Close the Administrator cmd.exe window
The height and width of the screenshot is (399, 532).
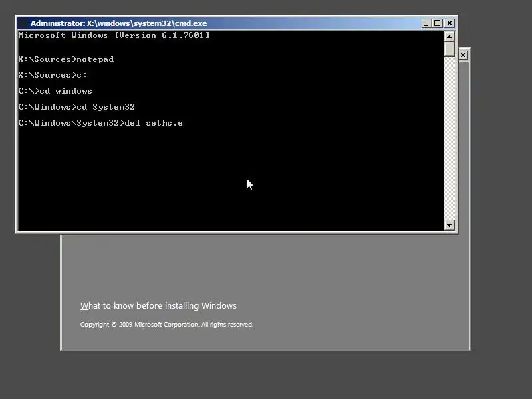[450, 23]
